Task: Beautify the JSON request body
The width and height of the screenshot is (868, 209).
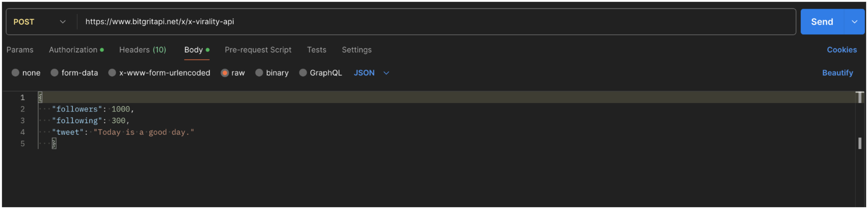Action: pyautogui.click(x=837, y=73)
